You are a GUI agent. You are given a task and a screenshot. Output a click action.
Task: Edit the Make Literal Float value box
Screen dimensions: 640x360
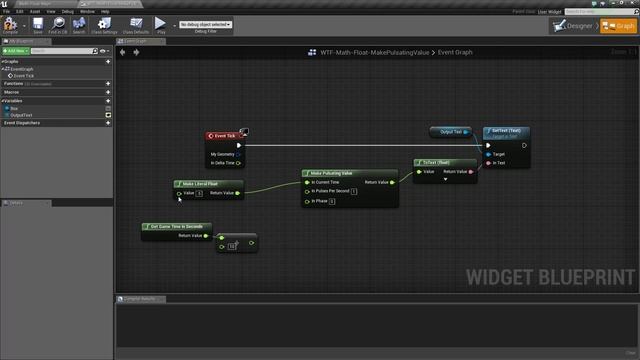(x=199, y=193)
